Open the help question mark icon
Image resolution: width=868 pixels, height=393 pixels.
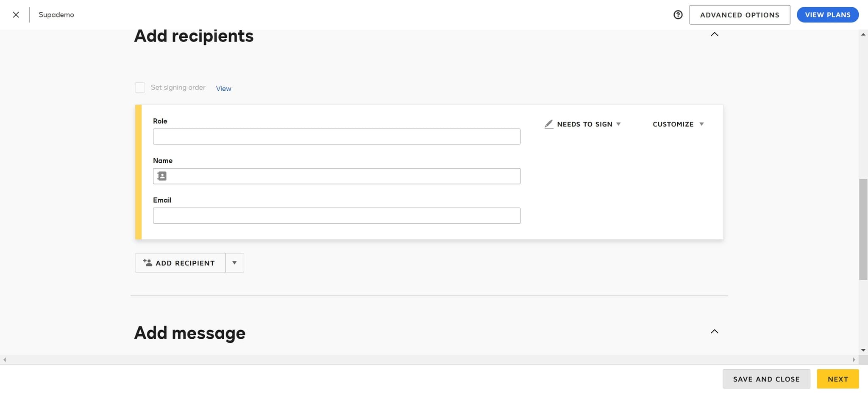pos(678,15)
